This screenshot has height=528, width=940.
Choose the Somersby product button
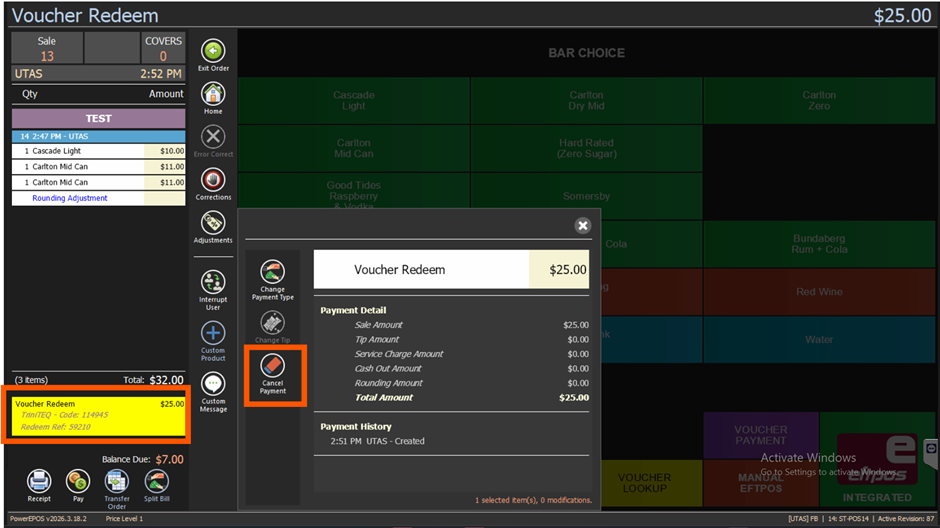(586, 196)
